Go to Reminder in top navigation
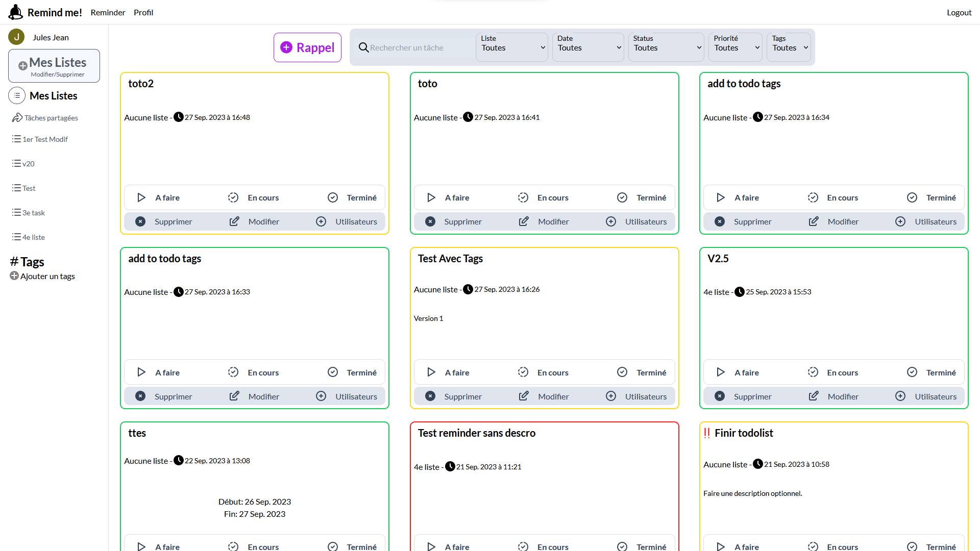Viewport: 980px width, 551px height. pos(108,12)
